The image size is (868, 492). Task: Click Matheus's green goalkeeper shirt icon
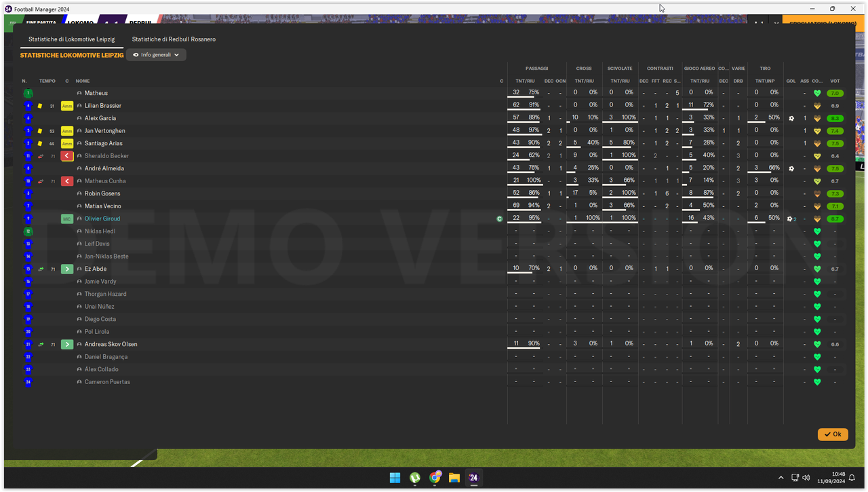coord(28,93)
